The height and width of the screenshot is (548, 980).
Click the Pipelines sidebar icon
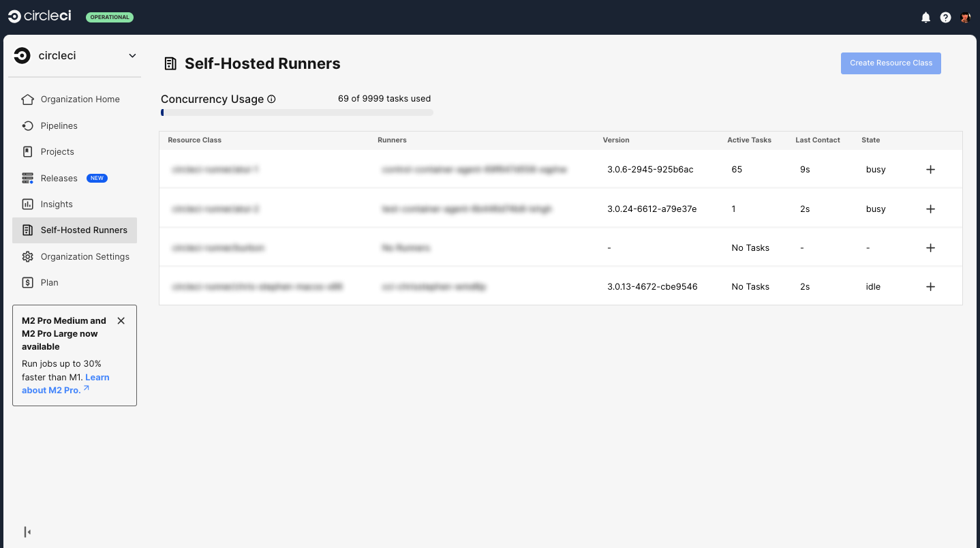click(x=27, y=125)
